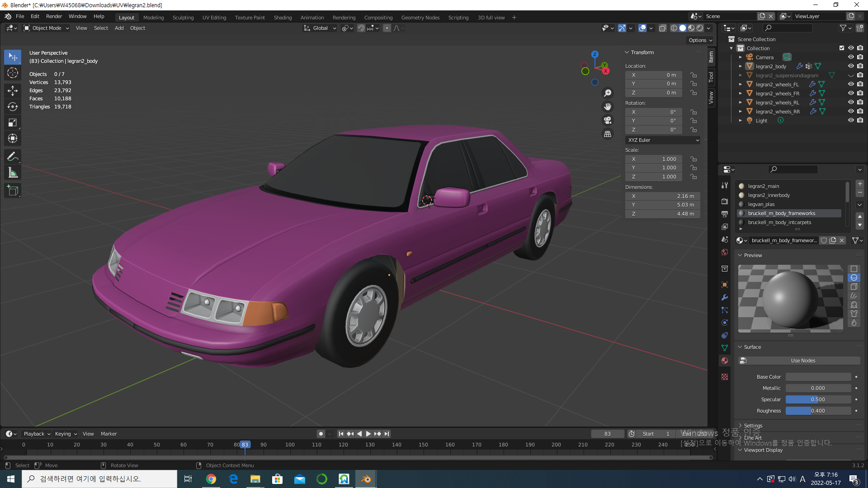Open the Object Mode dropdown
This screenshot has width=868, height=488.
(47, 28)
